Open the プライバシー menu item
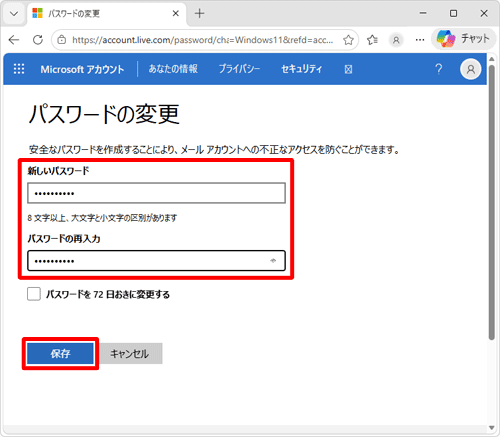 (x=239, y=69)
